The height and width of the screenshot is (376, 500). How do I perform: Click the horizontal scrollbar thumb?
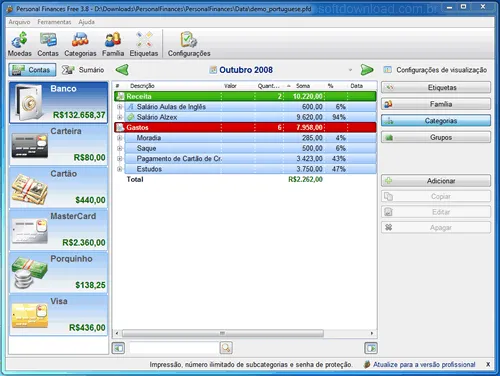click(x=223, y=333)
